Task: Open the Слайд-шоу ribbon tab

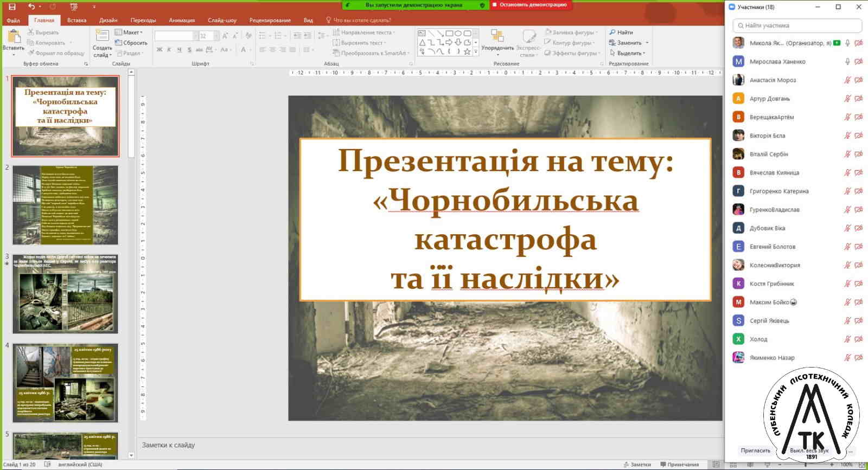Action: (x=222, y=20)
